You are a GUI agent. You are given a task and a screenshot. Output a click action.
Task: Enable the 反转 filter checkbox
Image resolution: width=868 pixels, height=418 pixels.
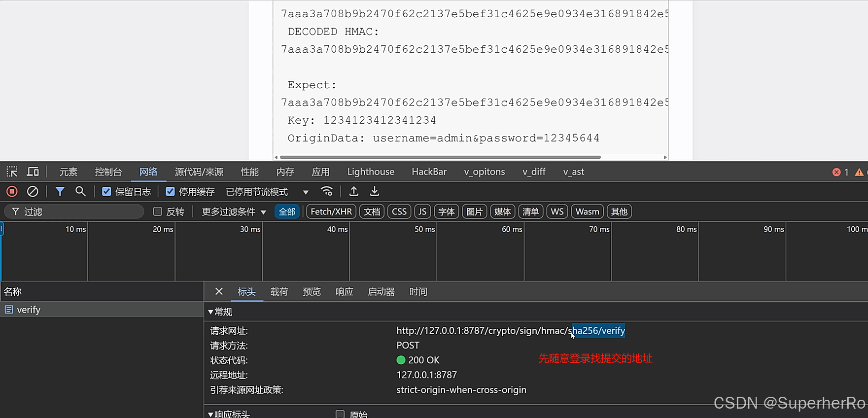tap(158, 211)
